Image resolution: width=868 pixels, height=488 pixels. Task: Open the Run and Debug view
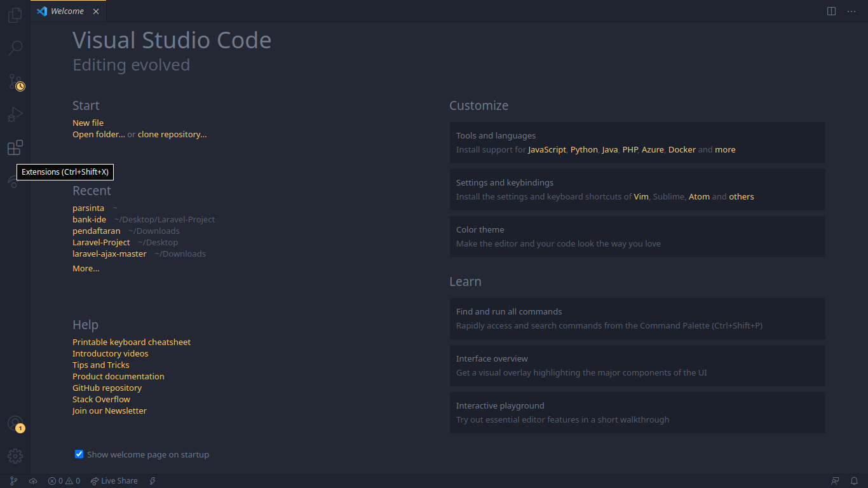click(x=15, y=114)
